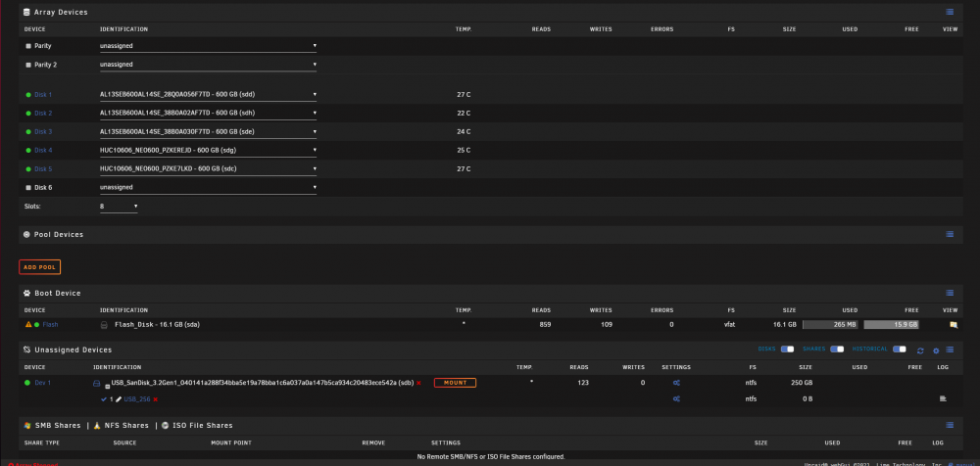Click Flash size value 16.1 GB
The image size is (980, 466).
(x=784, y=325)
